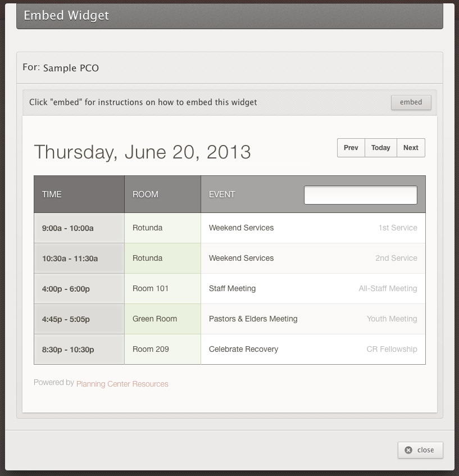
Task: Click the Prev navigation button
Action: 351,147
